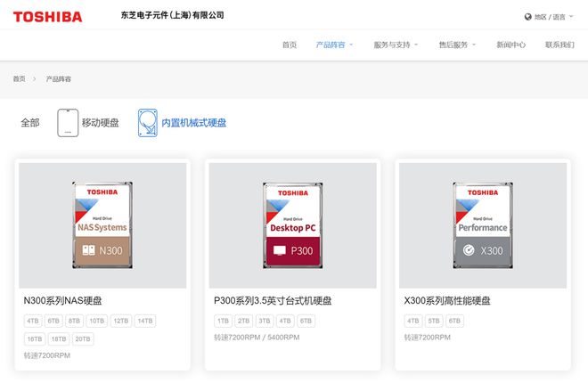Open the X300 Performance product image

483,225
